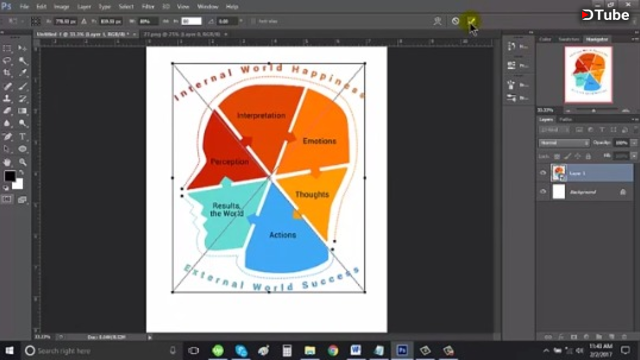Hide Layer 1 using its eye icon
This screenshot has height=360, width=640.
(x=543, y=173)
